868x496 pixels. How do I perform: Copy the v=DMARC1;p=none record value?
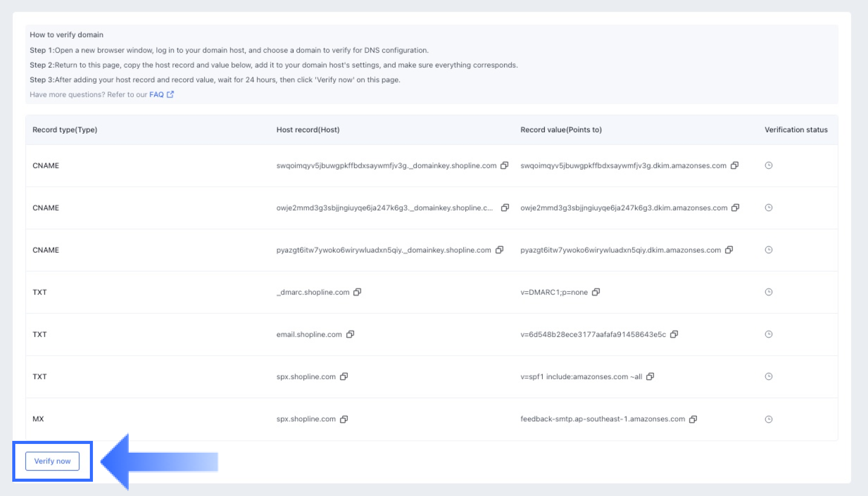click(596, 292)
